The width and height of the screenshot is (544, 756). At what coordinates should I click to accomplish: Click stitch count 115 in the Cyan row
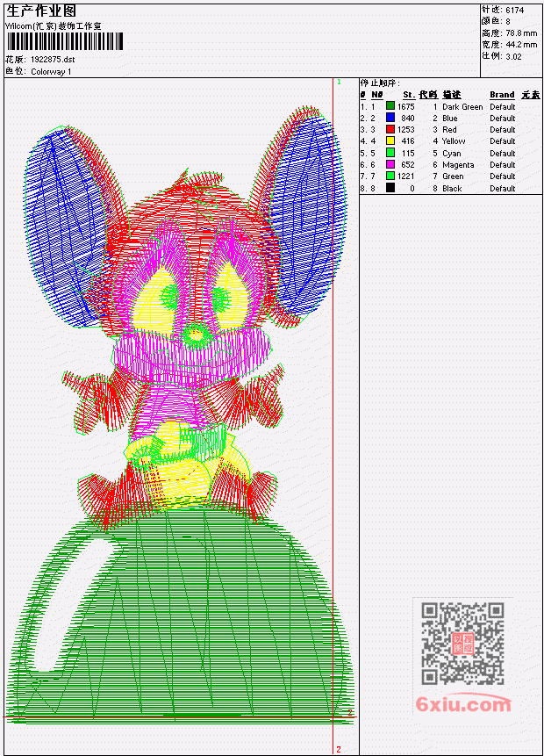tap(408, 154)
